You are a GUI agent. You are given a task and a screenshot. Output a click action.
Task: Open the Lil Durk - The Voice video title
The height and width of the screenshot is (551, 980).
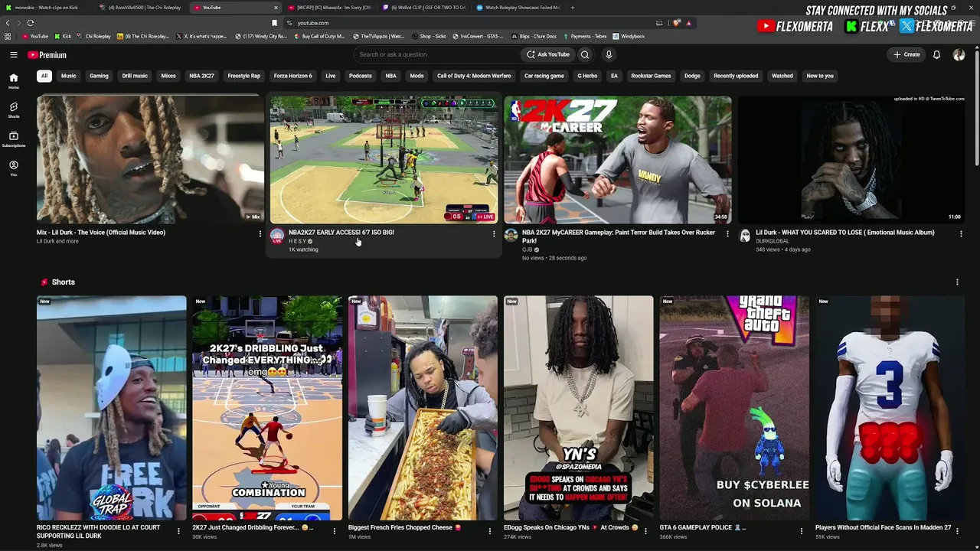coord(101,233)
